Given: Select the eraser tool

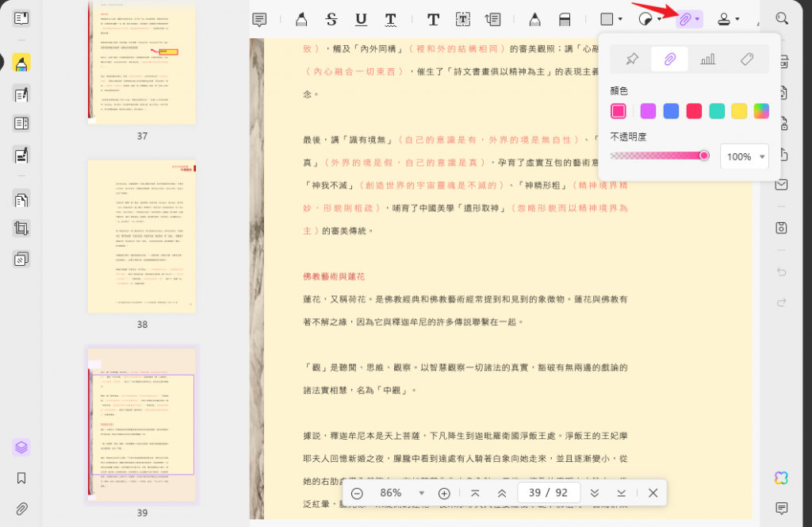Looking at the screenshot, I should 565,19.
